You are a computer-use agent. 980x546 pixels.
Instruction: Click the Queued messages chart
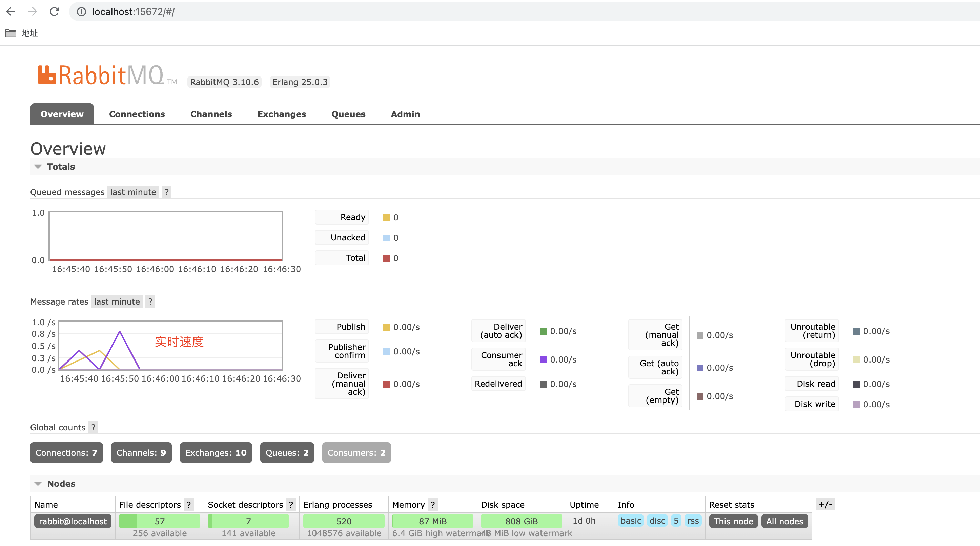[x=166, y=236]
